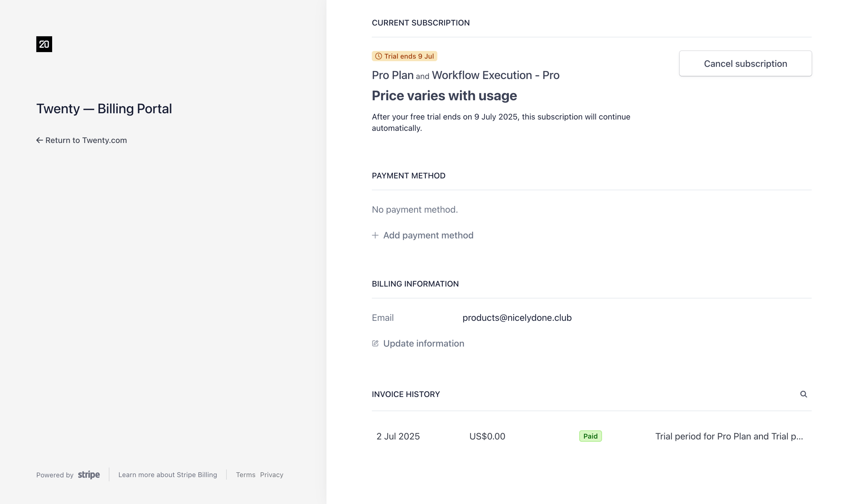Open the Terms link in footer
Screen dimensions: 857x504
click(245, 475)
